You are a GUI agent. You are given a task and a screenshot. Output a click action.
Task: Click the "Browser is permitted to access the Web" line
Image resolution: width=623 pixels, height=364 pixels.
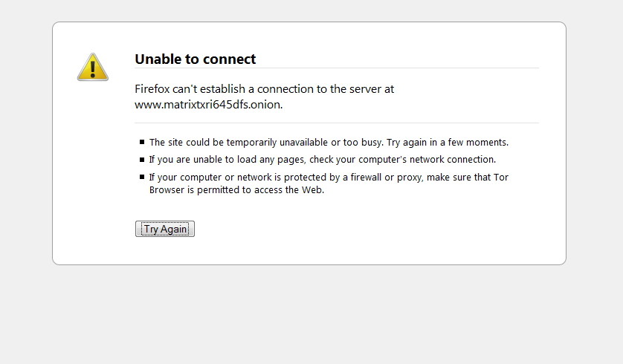pos(237,190)
